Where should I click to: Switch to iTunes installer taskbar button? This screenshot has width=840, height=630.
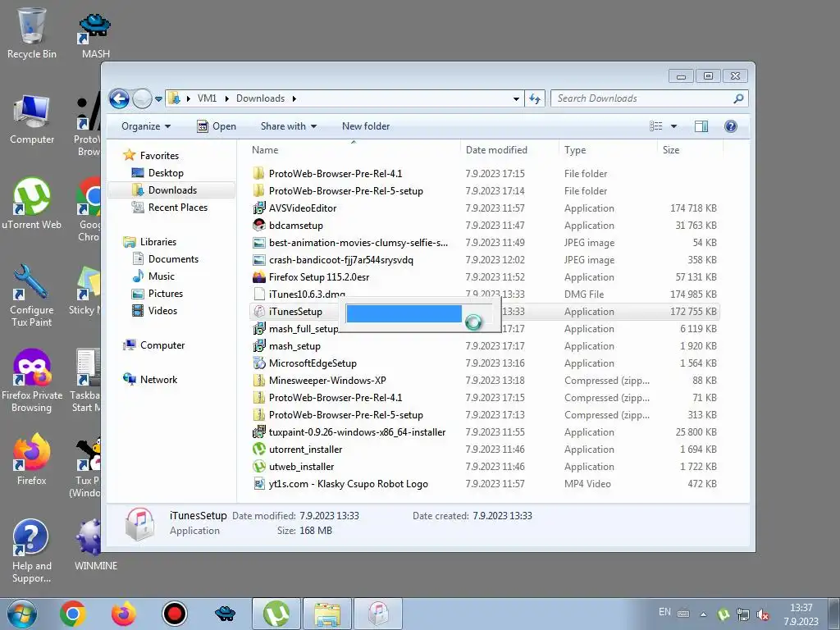point(377,614)
